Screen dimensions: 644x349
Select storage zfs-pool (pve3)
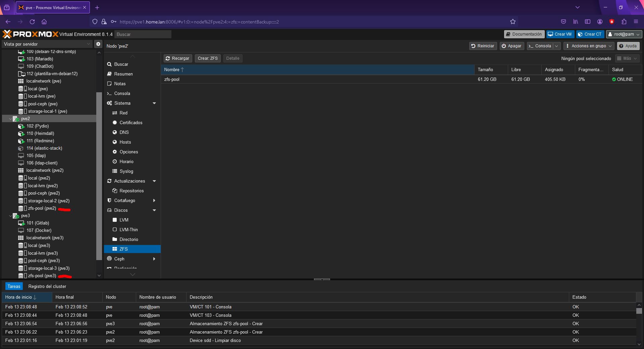click(42, 276)
